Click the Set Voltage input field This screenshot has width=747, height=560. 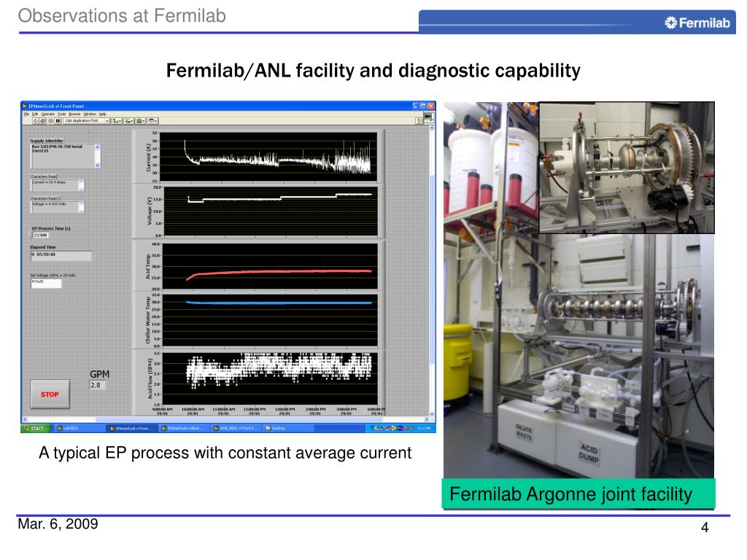46,284
